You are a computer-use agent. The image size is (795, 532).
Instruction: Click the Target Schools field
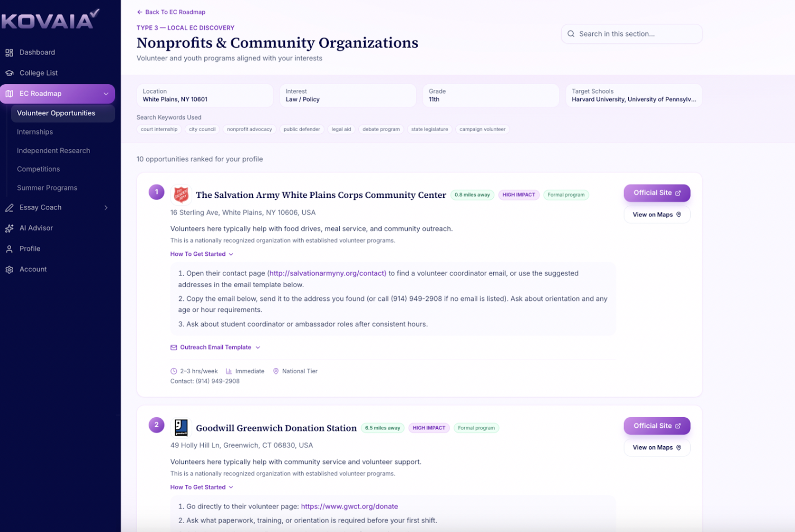tap(634, 96)
